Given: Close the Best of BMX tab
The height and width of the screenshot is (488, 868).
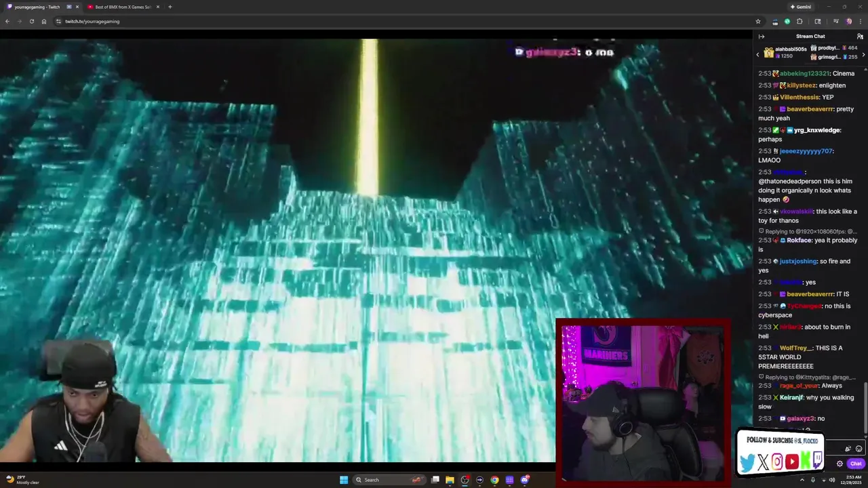Looking at the screenshot, I should pyautogui.click(x=158, y=7).
